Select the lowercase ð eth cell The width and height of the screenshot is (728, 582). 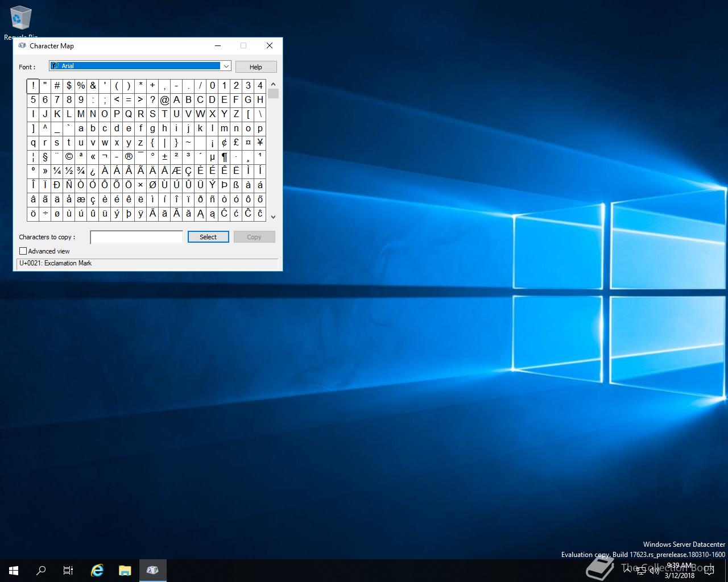click(x=200, y=199)
